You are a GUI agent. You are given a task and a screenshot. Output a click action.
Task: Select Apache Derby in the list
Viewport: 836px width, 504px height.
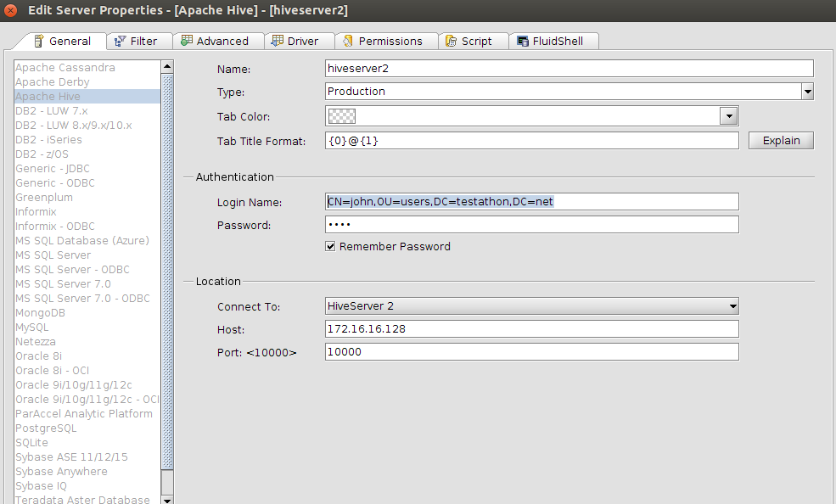click(x=87, y=82)
